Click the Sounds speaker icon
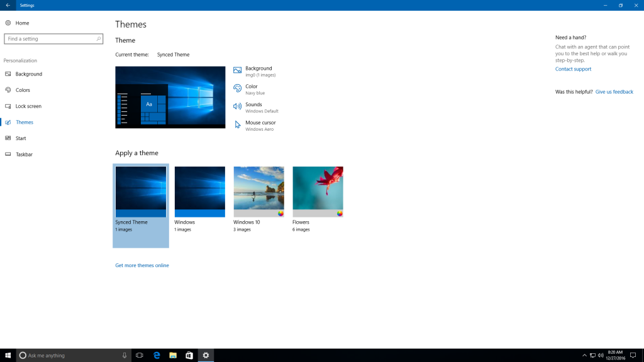This screenshot has width=644, height=362. 238,107
